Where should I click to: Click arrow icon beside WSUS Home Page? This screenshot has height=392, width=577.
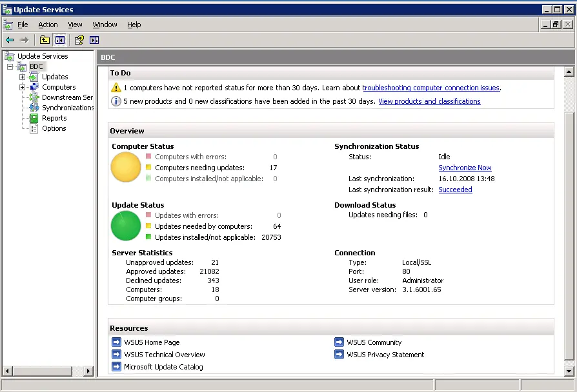pyautogui.click(x=116, y=342)
